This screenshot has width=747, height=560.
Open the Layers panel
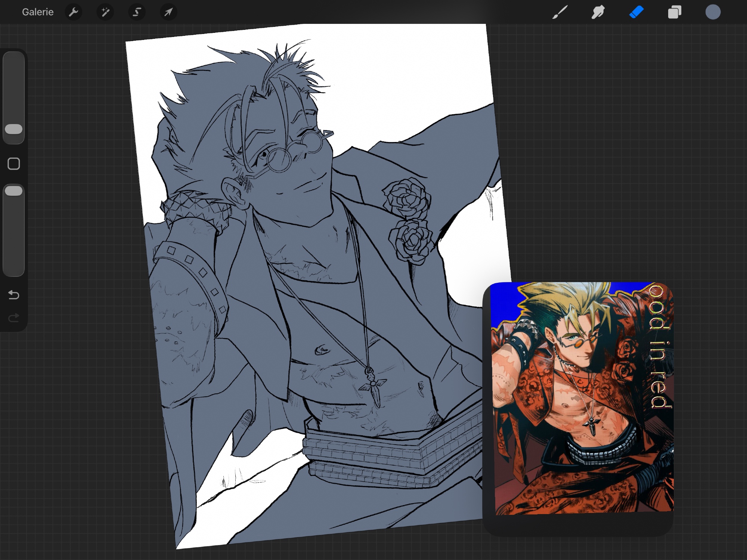[x=675, y=12]
